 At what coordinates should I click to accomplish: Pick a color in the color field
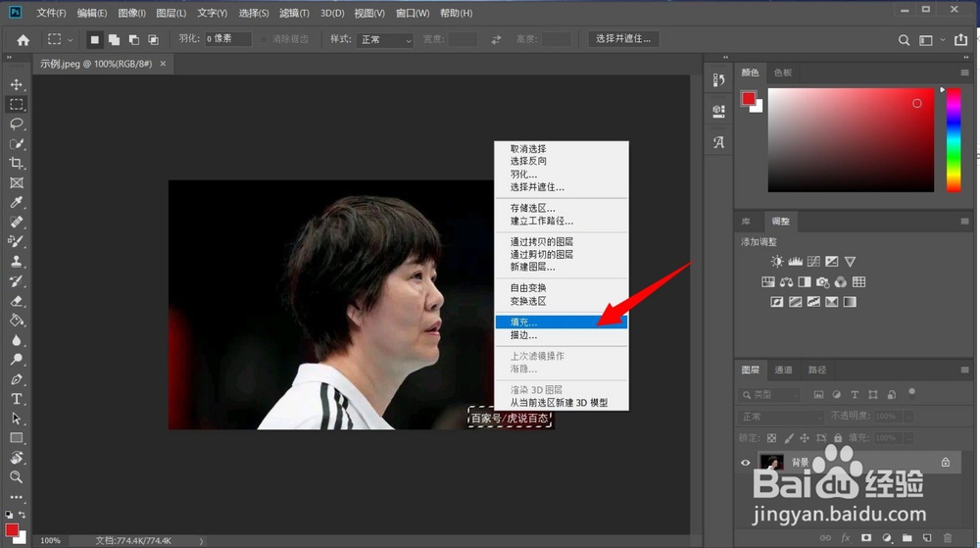[x=851, y=140]
